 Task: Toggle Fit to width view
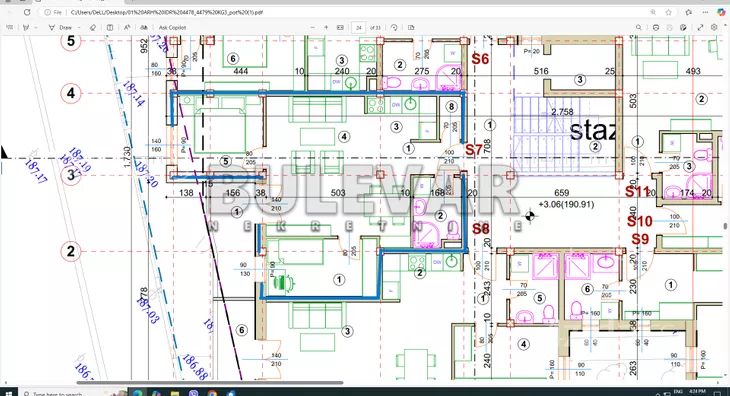(x=340, y=27)
